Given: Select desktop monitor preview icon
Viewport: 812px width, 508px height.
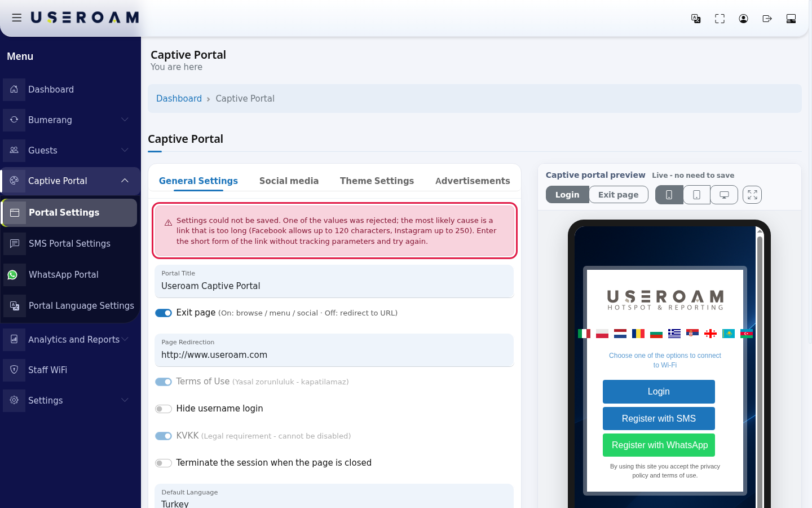Looking at the screenshot, I should click(724, 195).
